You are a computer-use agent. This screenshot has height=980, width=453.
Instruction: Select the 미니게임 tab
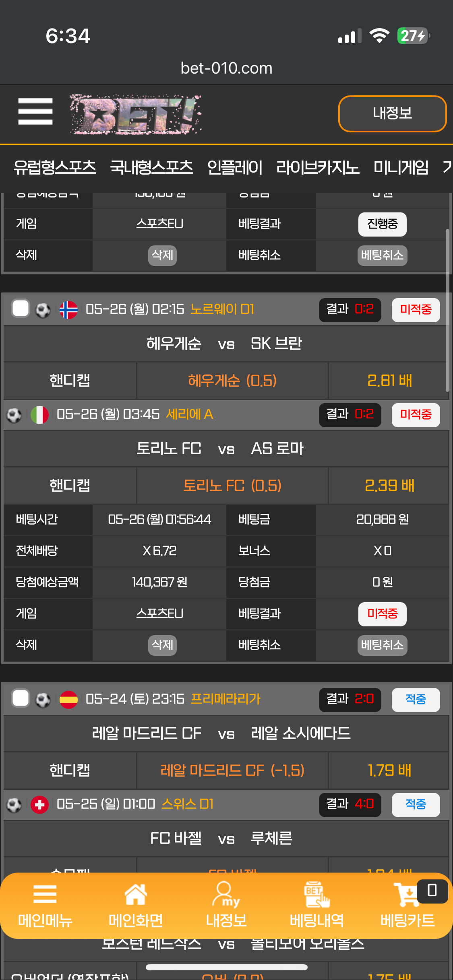[401, 167]
